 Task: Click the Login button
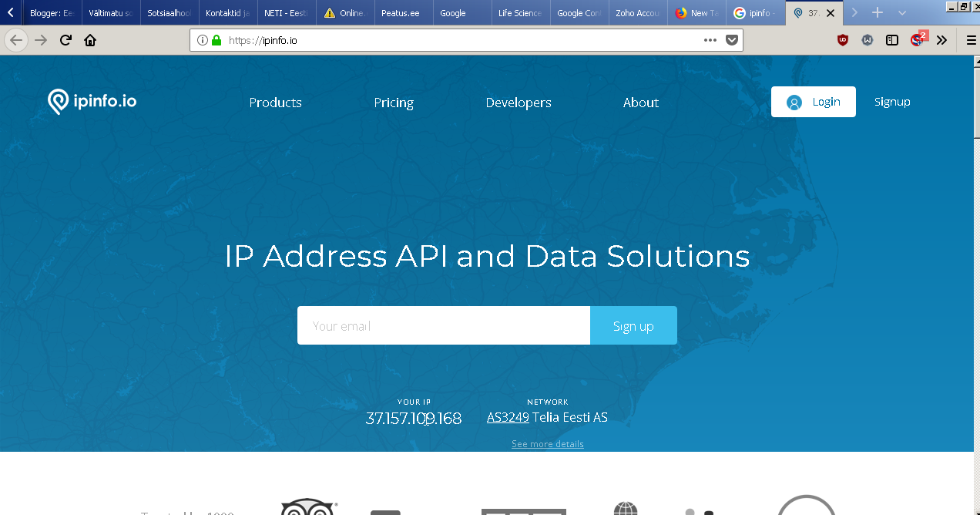[813, 102]
